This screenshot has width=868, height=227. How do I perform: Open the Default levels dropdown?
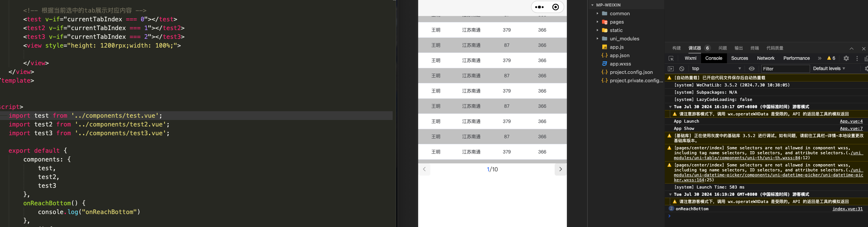(x=829, y=69)
